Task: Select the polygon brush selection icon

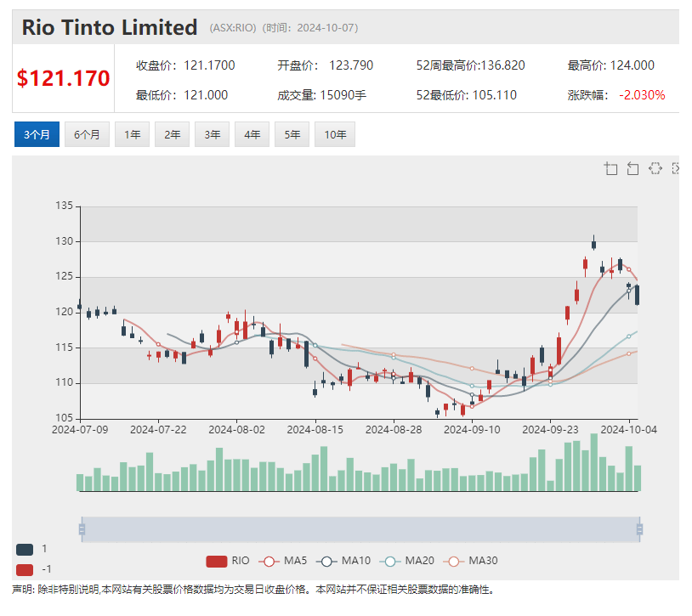Action: (x=655, y=168)
